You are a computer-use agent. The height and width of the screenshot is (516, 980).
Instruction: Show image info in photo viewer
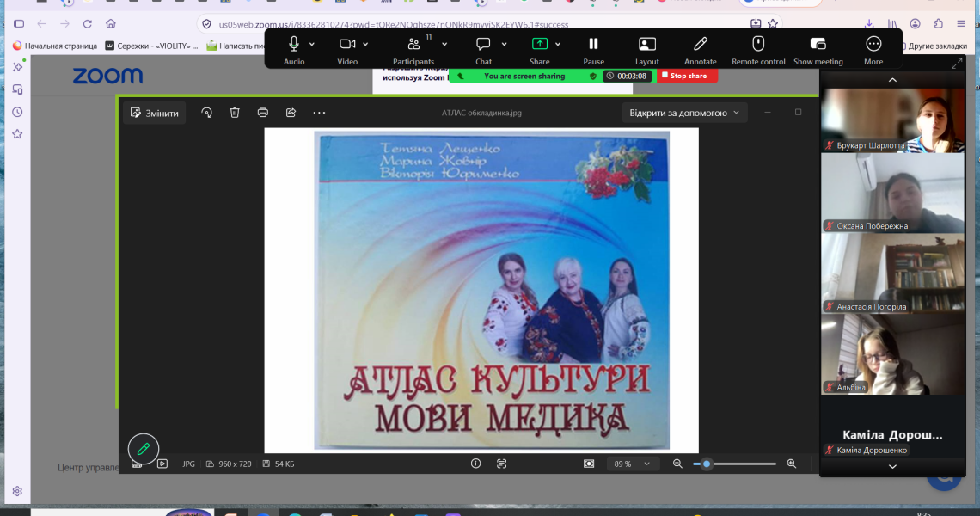coord(475,464)
